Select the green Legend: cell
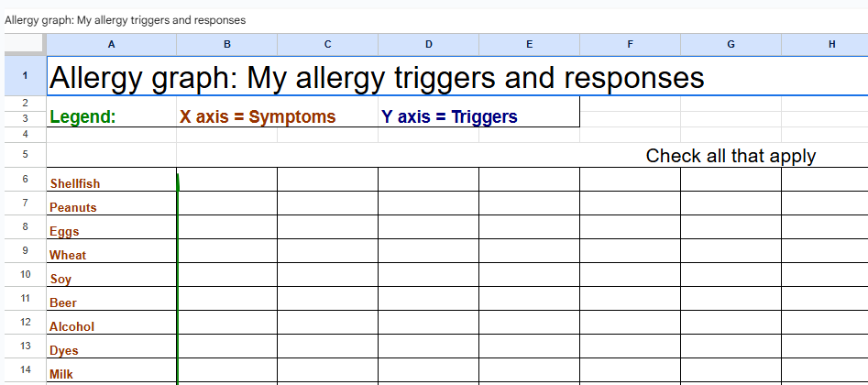The height and width of the screenshot is (385, 868). [x=82, y=117]
